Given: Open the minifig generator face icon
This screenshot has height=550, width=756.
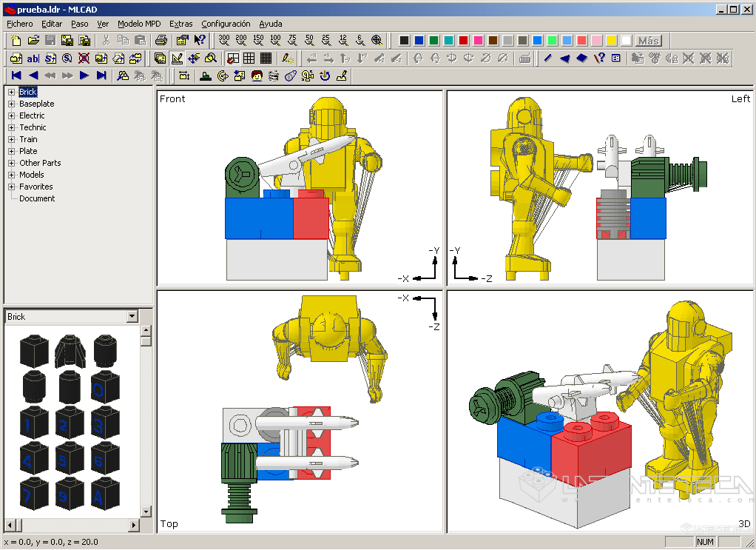Looking at the screenshot, I should coord(257,76).
